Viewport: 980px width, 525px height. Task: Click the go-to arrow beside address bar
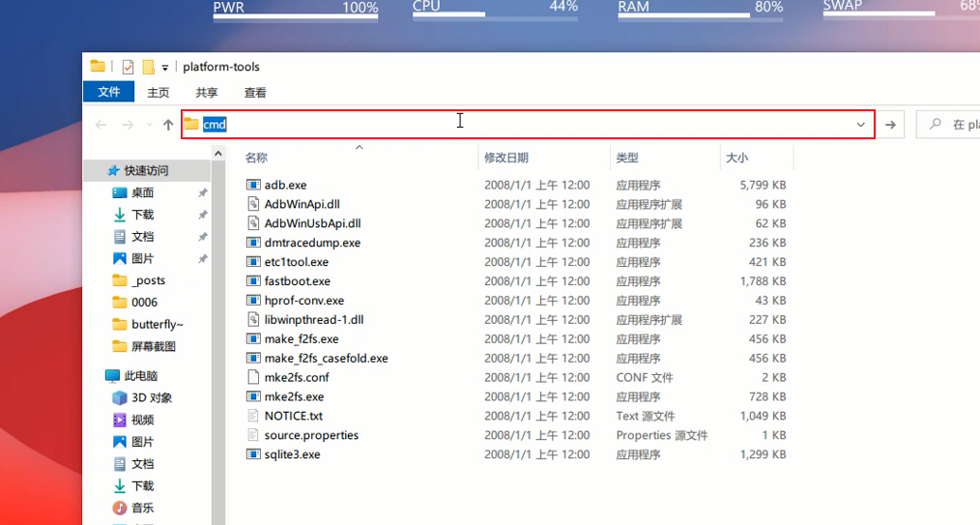[x=890, y=125]
